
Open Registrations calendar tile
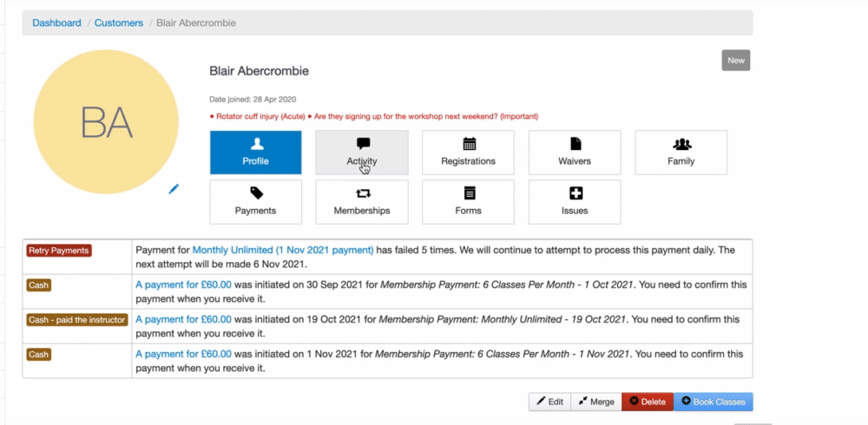click(x=468, y=153)
